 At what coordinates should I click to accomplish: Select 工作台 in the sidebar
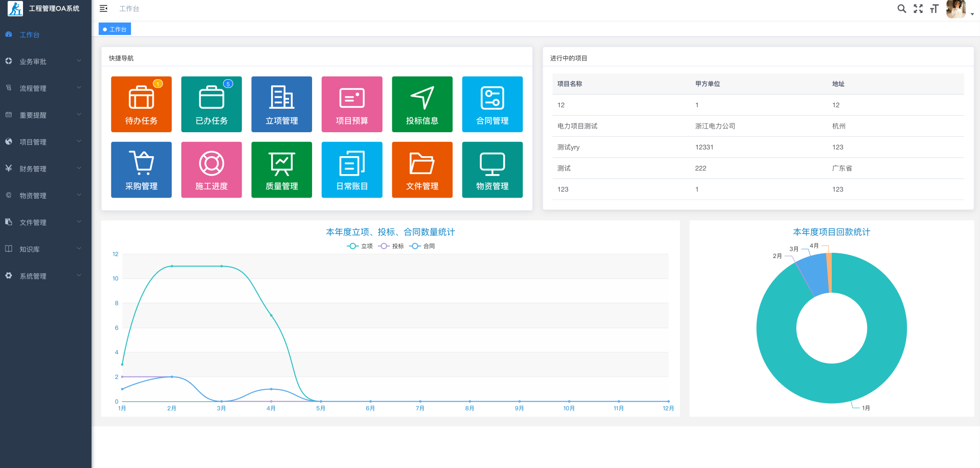pyautogui.click(x=29, y=35)
